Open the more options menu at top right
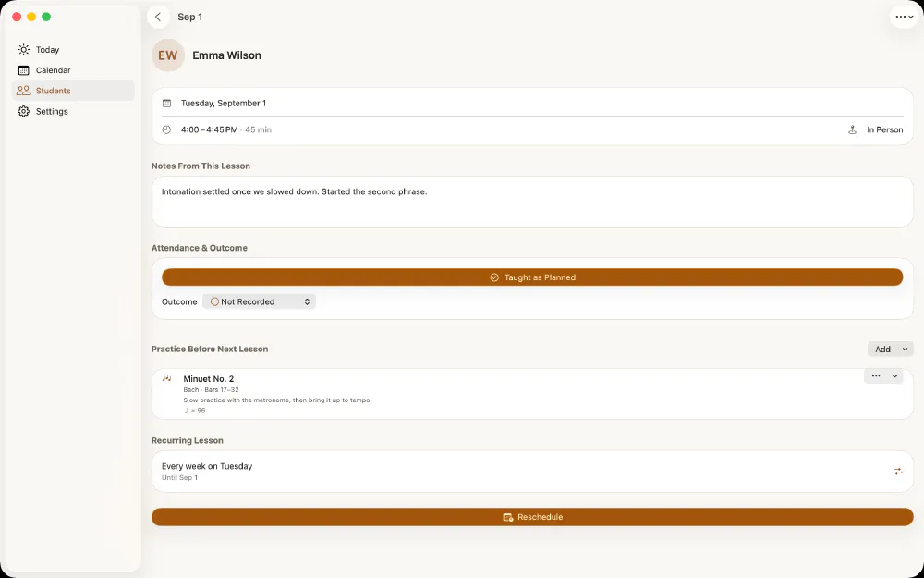The width and height of the screenshot is (924, 578). click(904, 17)
